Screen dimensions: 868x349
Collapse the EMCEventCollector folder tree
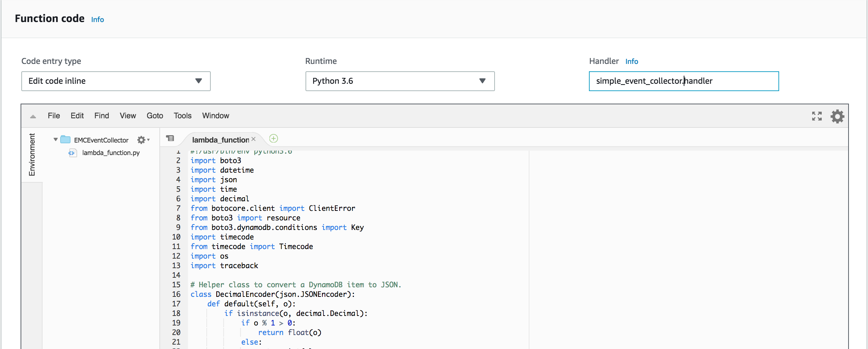coord(55,140)
